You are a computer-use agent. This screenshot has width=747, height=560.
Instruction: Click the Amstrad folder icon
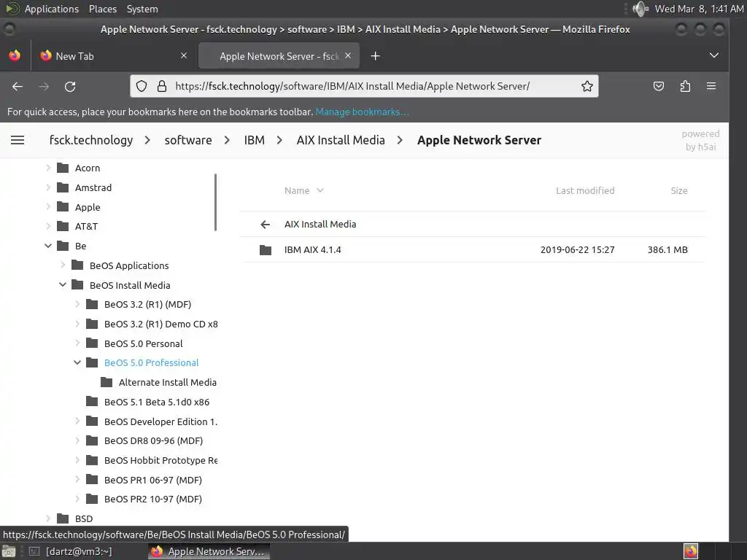63,187
